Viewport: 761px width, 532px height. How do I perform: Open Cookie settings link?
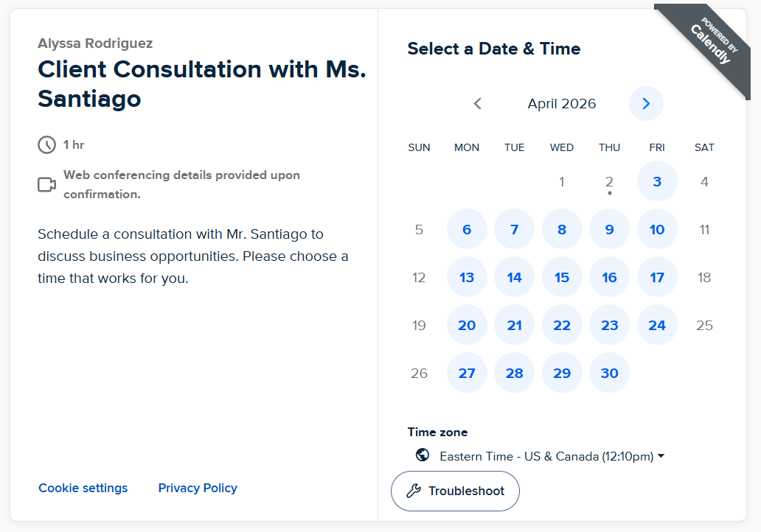pos(83,488)
